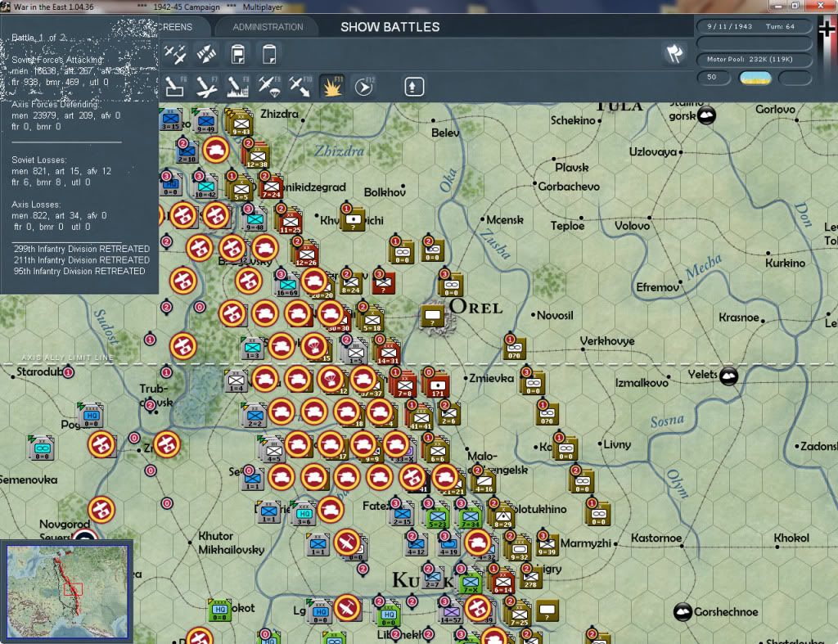Click the "299th Infantry Division RETREATED" line
838x644 pixels.
click(x=82, y=249)
